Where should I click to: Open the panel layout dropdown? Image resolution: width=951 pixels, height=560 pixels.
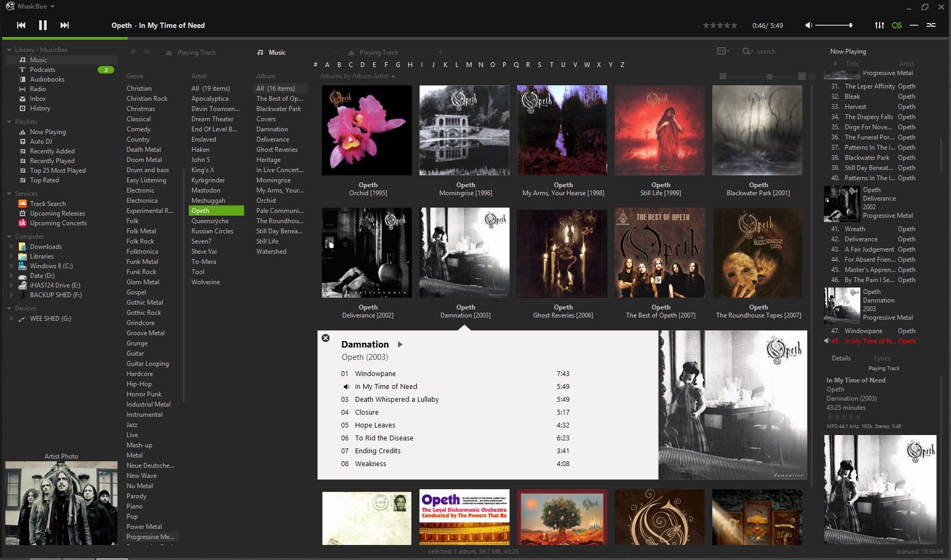(x=723, y=51)
